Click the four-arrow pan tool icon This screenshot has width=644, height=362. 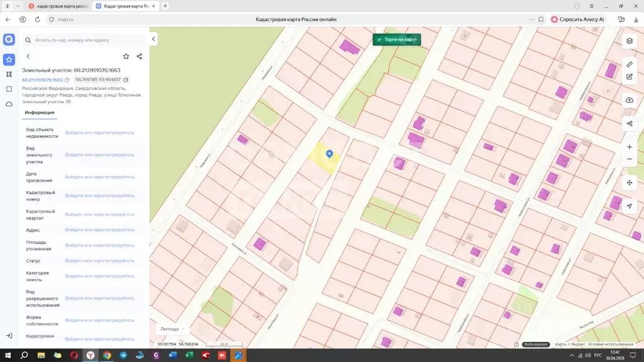pyautogui.click(x=629, y=183)
